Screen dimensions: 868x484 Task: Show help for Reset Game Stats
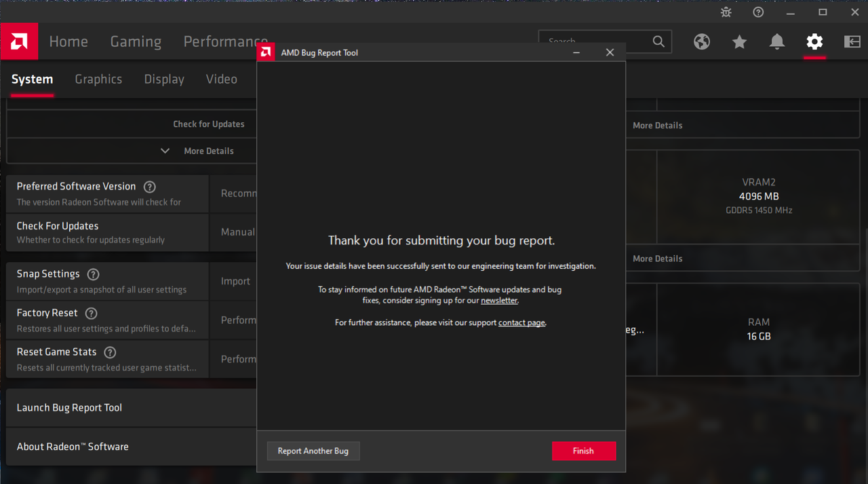coord(110,352)
